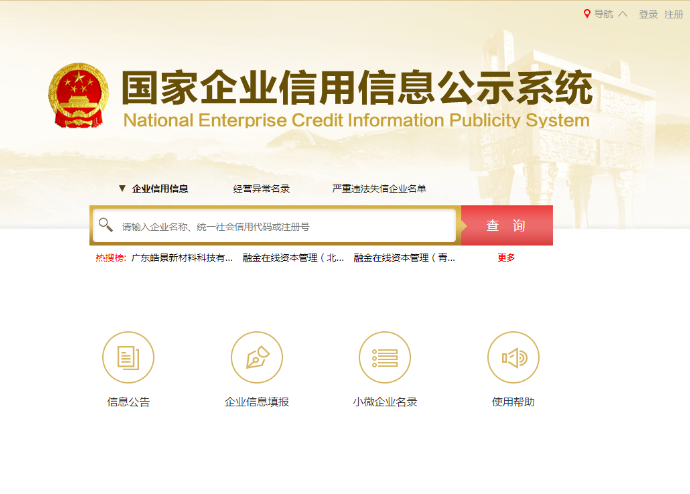Image resolution: width=690 pixels, height=494 pixels.
Task: Switch to 经营异常名录 tab
Action: 261,189
